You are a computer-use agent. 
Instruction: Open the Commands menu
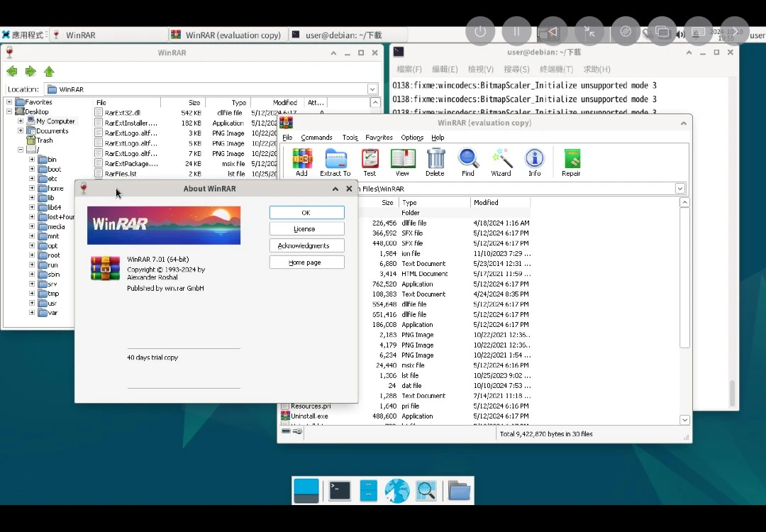pyautogui.click(x=316, y=138)
